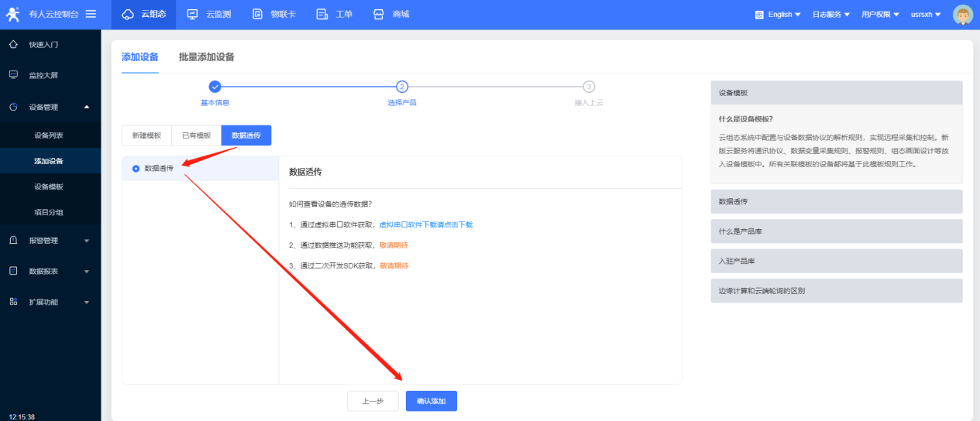Screen dimensions: 980x421
Task: Click the 快速入门 home icon in sidebar
Action: (x=13, y=45)
